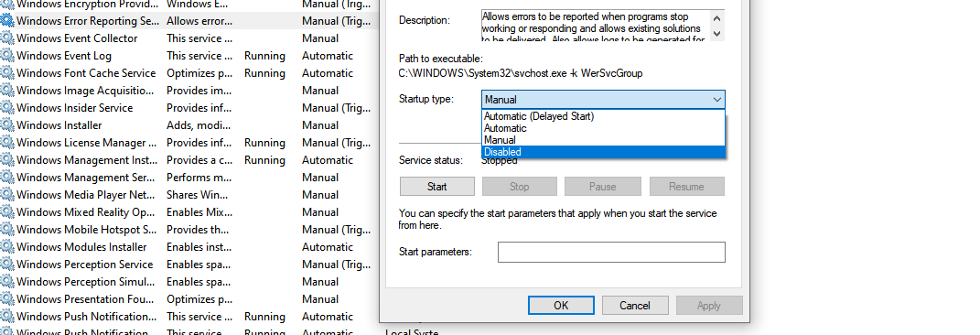Viewport: 980px width, 335px height.
Task: Pick the Manual option in dropdown list
Action: (603, 140)
